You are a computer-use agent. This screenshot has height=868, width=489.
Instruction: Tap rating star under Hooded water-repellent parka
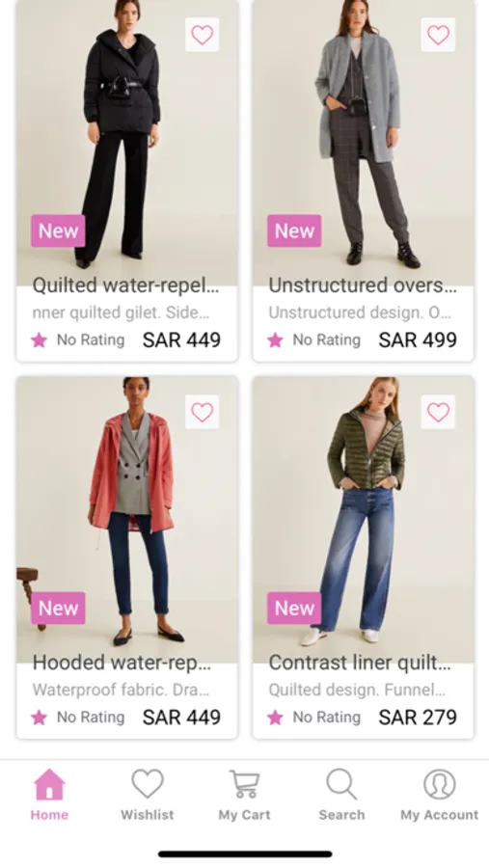[39, 718]
